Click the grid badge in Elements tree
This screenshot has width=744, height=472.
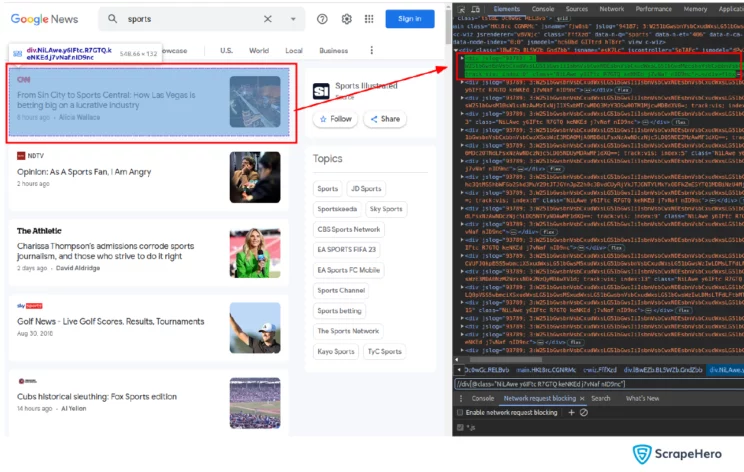pyautogui.click(x=562, y=18)
